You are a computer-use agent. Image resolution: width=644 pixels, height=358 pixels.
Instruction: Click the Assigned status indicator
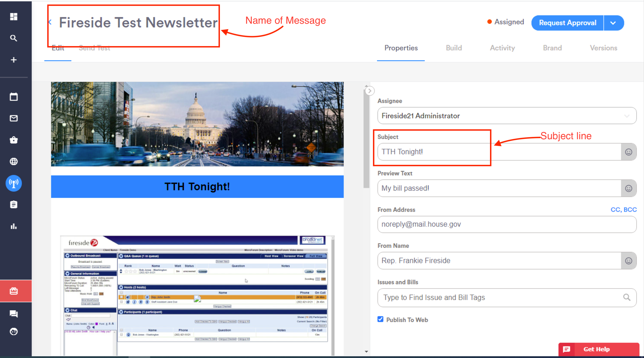tap(505, 22)
